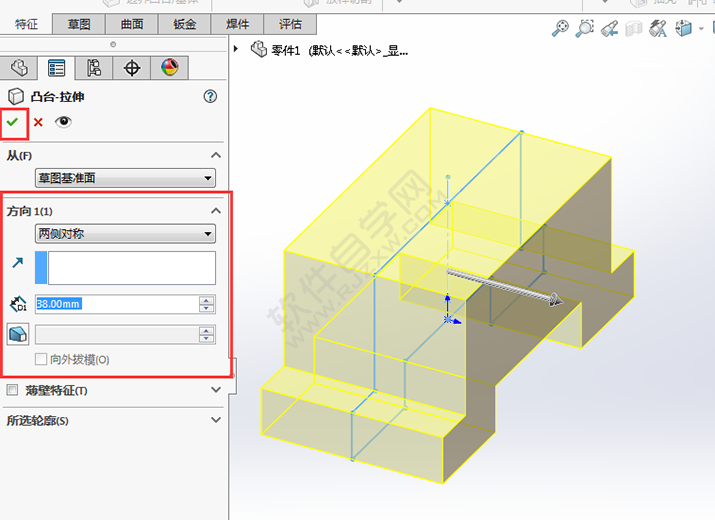Click Section View icon

pos(633,28)
